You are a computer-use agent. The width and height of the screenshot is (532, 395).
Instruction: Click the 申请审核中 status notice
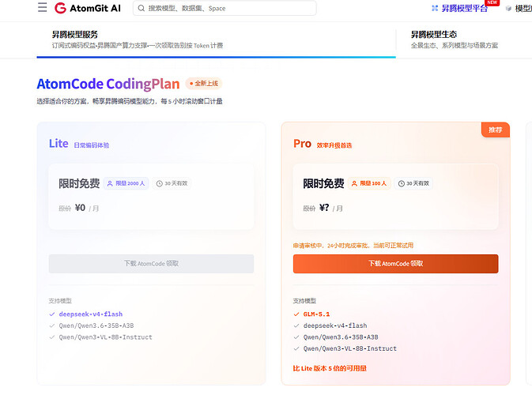353,246
